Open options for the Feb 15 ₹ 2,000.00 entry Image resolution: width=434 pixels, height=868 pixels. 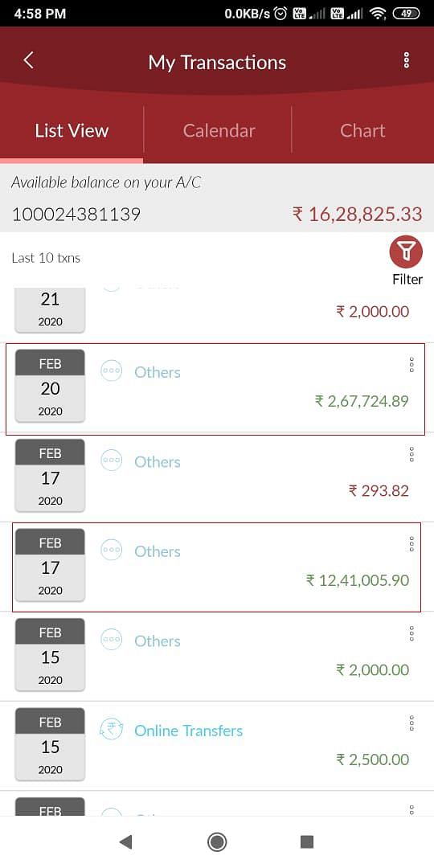point(411,633)
